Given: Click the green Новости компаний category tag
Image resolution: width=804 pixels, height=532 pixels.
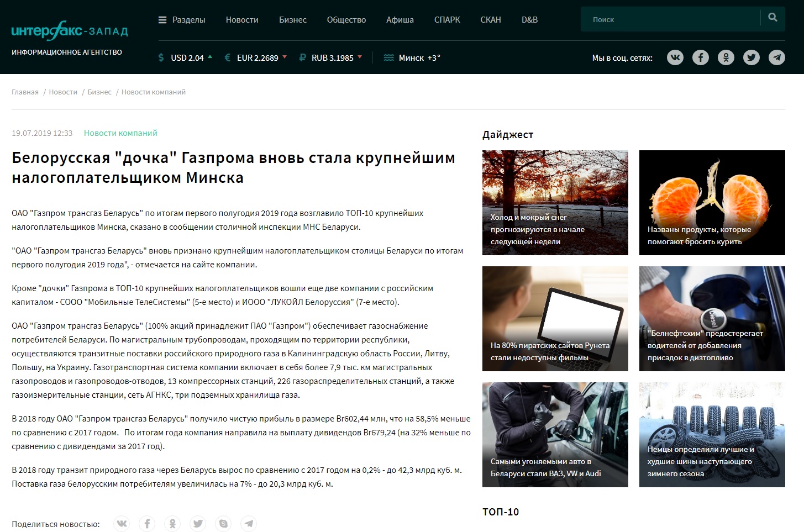Looking at the screenshot, I should pyautogui.click(x=120, y=133).
